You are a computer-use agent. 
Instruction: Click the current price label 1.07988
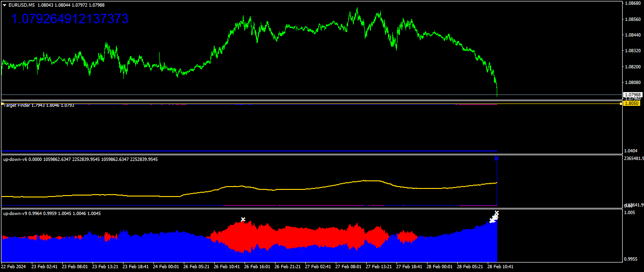coord(632,95)
